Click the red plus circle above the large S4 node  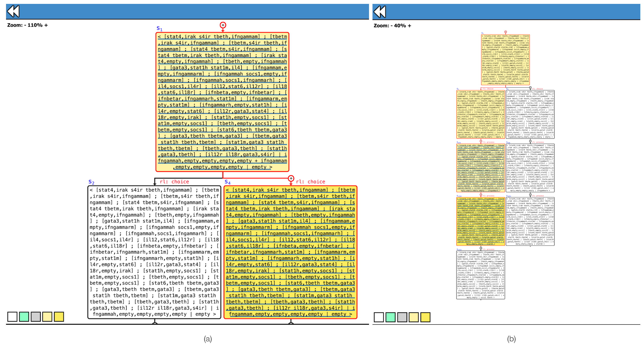(x=291, y=178)
